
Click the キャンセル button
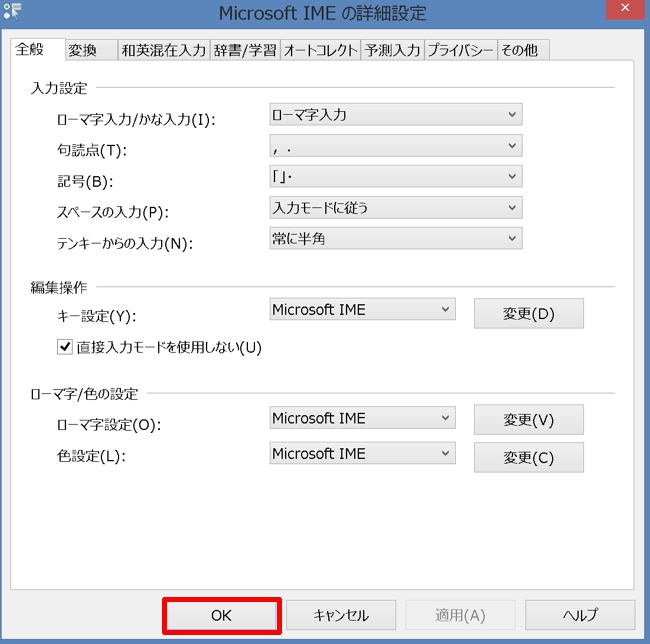[x=341, y=615]
